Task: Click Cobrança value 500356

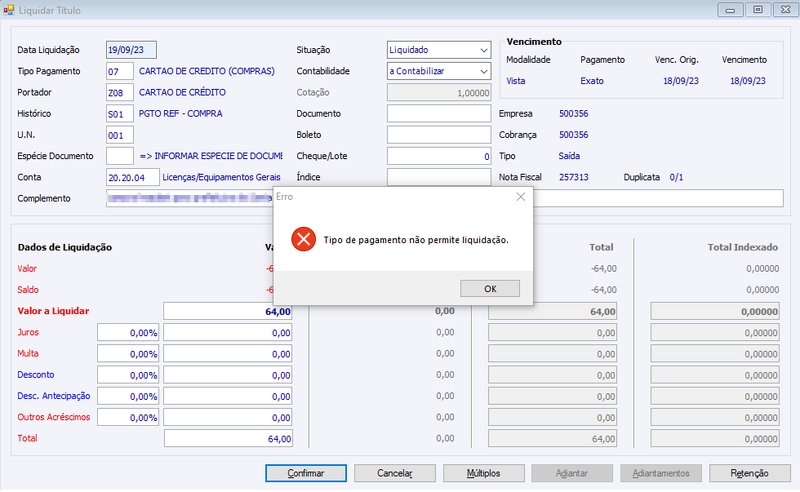Action: tap(573, 135)
